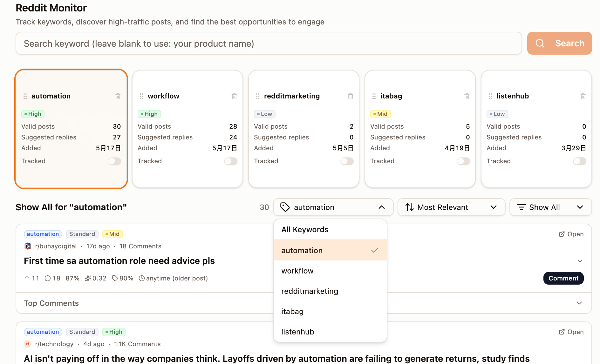Image resolution: width=600 pixels, height=364 pixels.
Task: Open the r/technology post externally
Action: coord(571,332)
